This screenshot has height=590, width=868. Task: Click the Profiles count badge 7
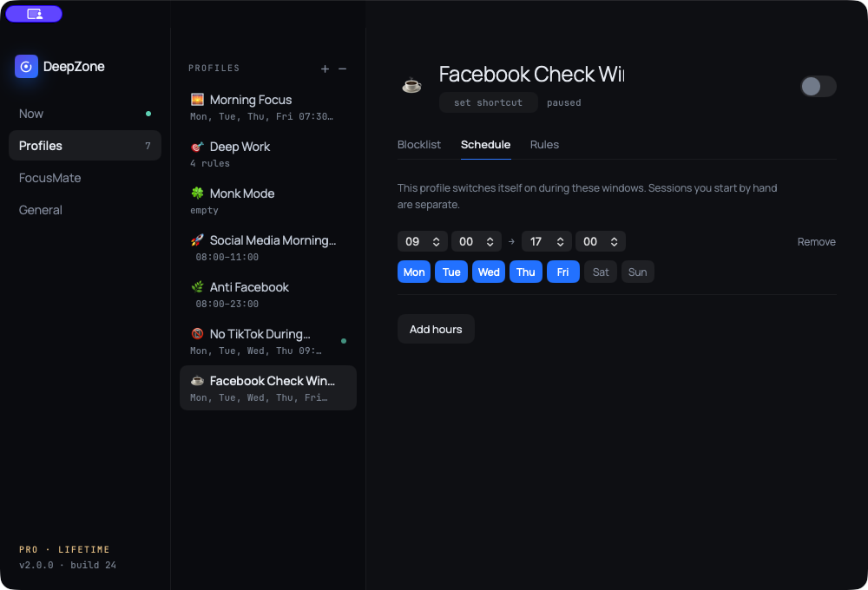(148, 146)
